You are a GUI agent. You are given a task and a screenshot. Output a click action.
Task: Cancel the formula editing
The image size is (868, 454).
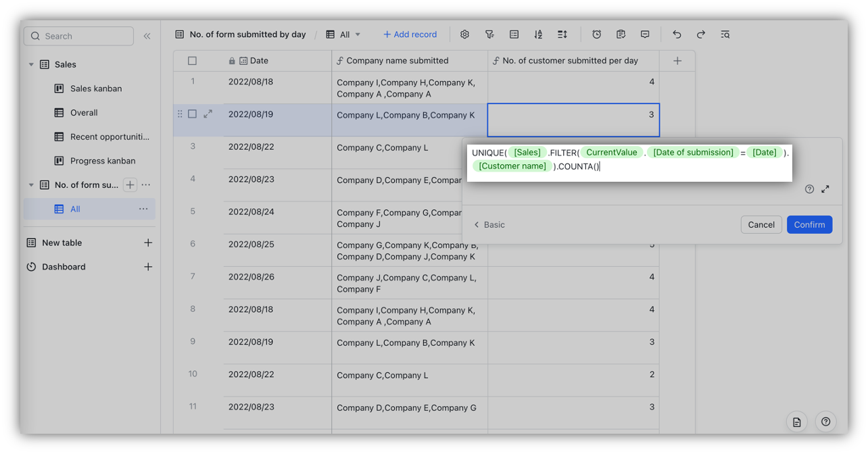(761, 225)
